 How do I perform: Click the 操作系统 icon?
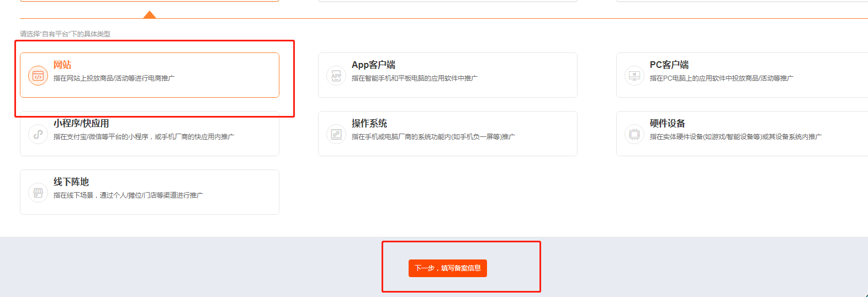336,134
